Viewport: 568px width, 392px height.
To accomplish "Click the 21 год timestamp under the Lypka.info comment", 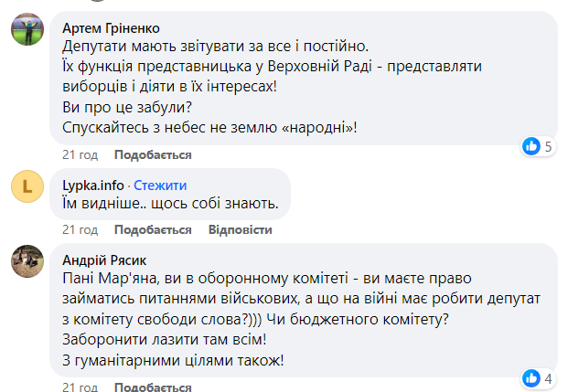I will tap(80, 228).
